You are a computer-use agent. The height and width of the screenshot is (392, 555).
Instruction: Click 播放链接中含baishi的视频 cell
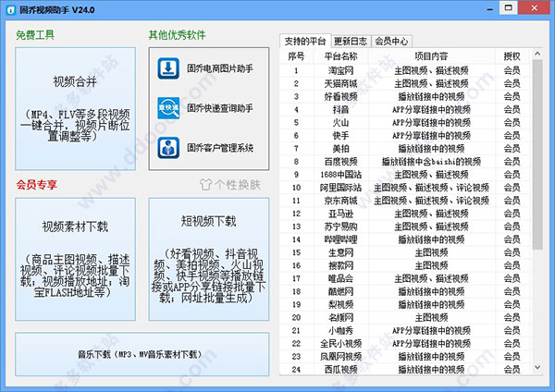tap(431, 162)
